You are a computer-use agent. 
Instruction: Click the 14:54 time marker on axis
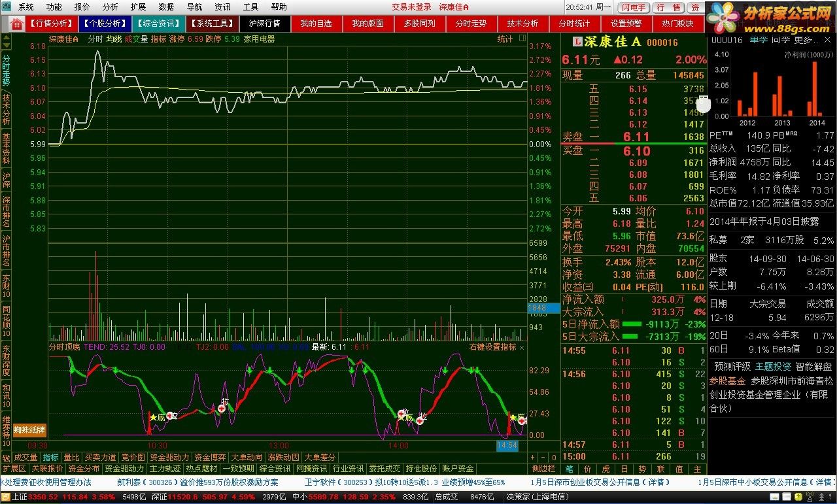click(507, 445)
